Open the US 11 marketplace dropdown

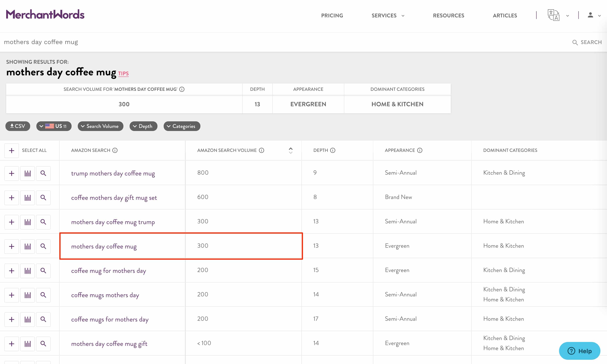tap(54, 126)
